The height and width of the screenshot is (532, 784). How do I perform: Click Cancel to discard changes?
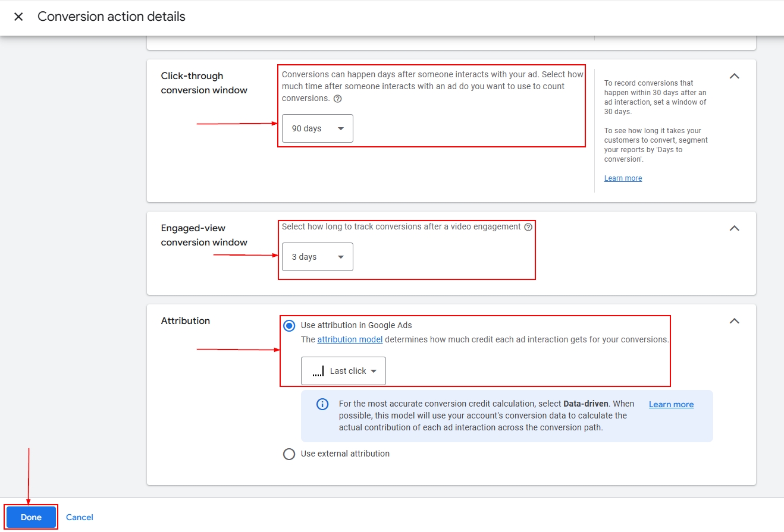(x=80, y=517)
